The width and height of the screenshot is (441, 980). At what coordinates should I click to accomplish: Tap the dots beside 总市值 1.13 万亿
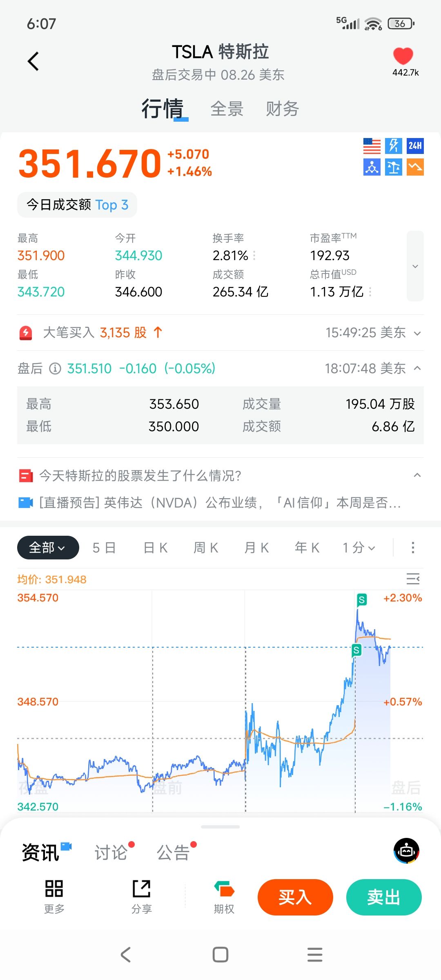(370, 292)
